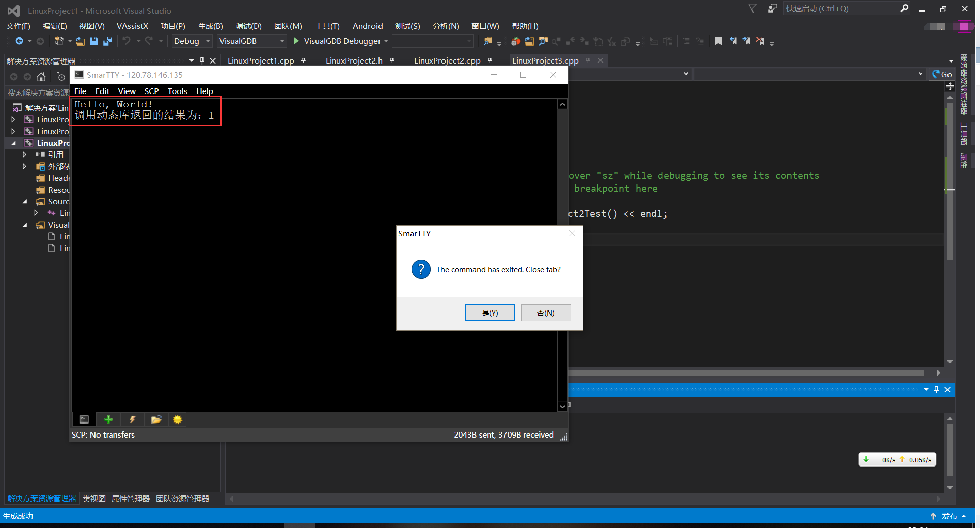Screen dimensions: 980x528
Task: Unpin the Solution Explorer panel
Action: pos(201,60)
